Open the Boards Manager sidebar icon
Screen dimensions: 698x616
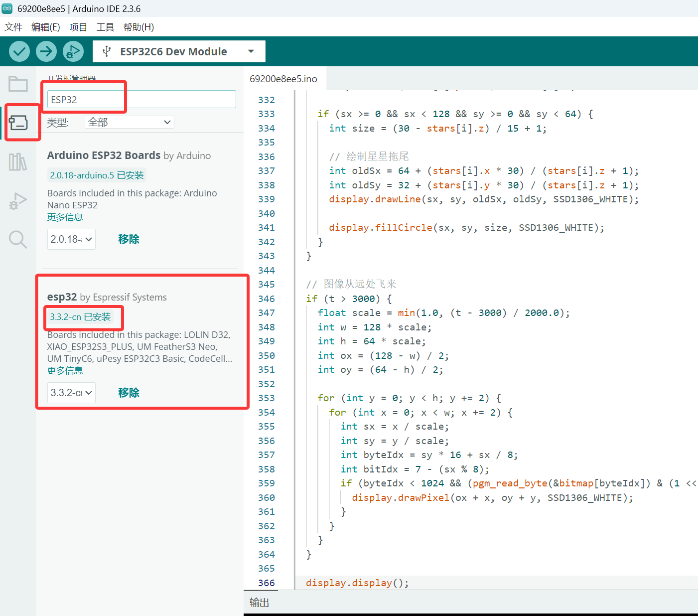pyautogui.click(x=18, y=123)
